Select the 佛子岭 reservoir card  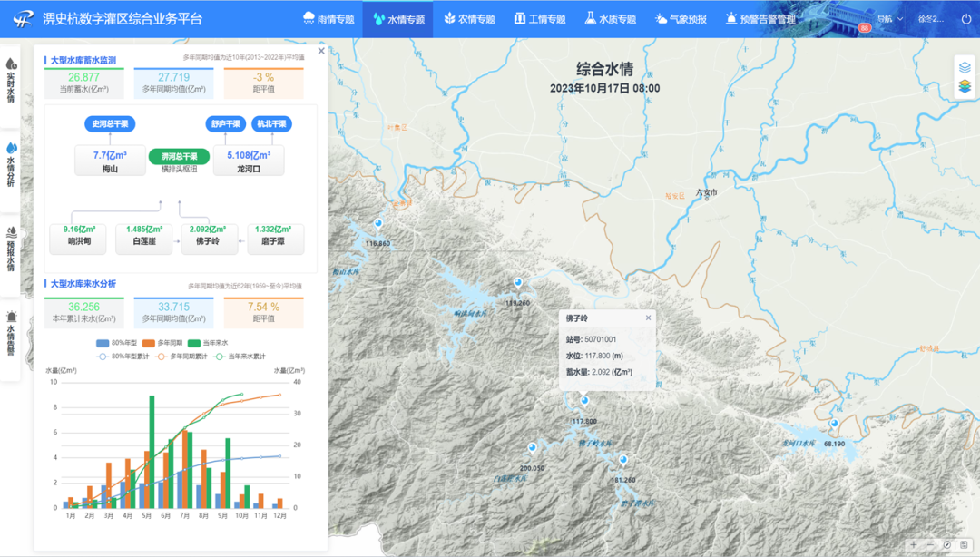208,239
